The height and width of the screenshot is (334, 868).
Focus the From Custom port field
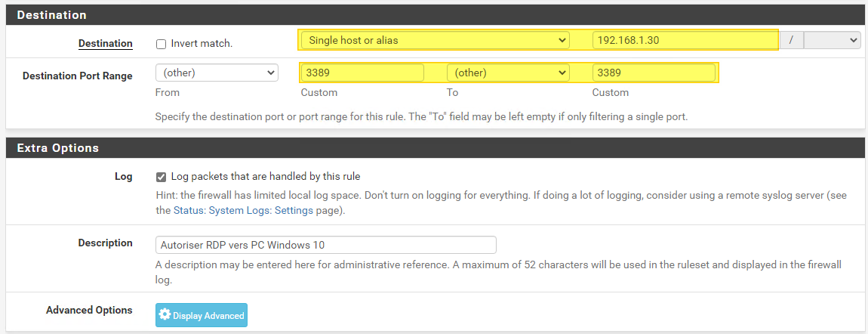tap(362, 73)
